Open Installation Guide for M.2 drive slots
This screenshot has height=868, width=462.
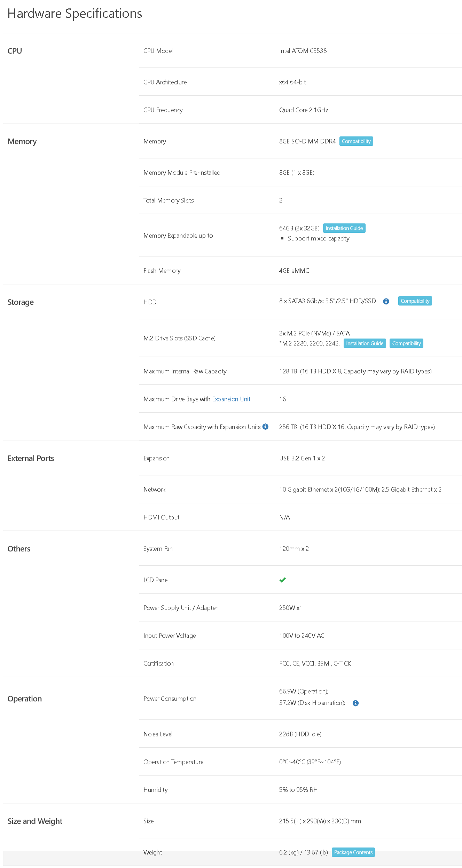365,343
